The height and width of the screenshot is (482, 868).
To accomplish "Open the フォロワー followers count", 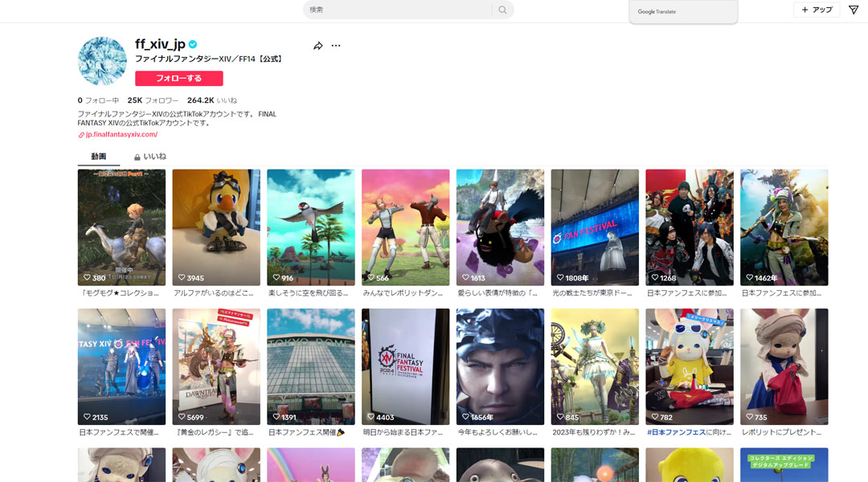I will click(153, 100).
